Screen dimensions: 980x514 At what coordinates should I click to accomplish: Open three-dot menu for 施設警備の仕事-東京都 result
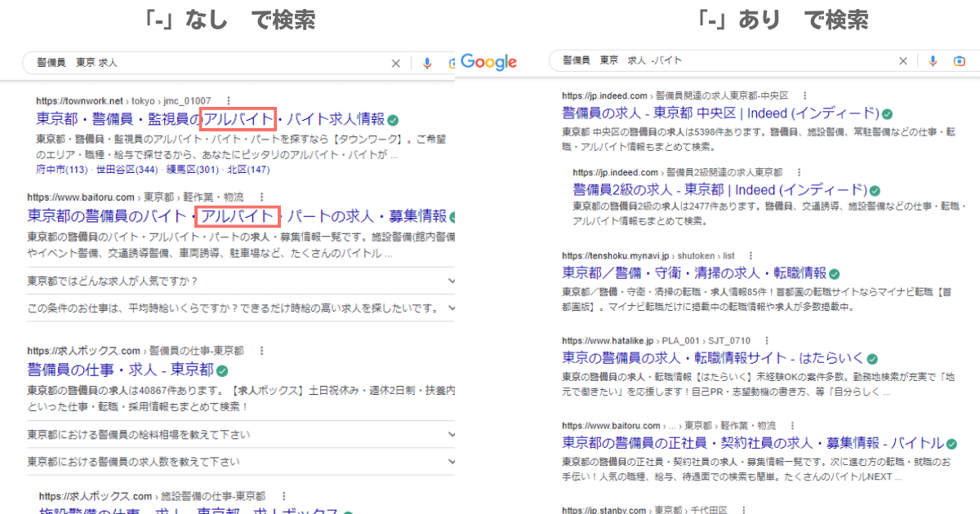tap(283, 495)
